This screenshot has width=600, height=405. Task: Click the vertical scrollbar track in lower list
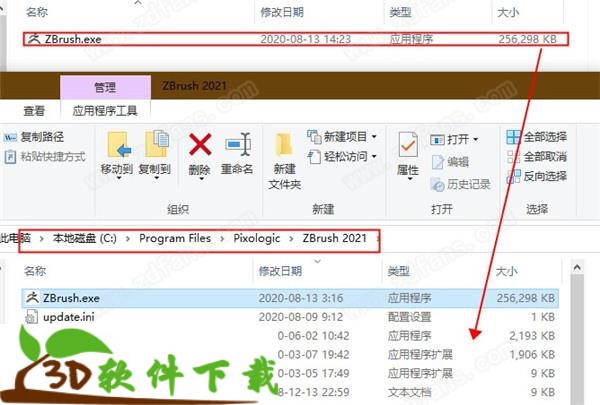[577, 339]
